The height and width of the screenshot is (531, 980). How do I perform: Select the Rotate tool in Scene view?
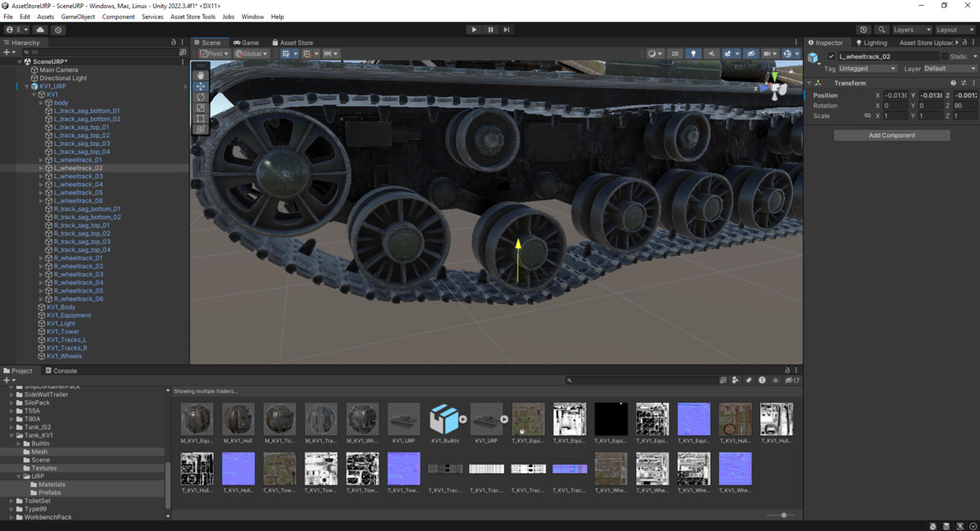pos(201,96)
